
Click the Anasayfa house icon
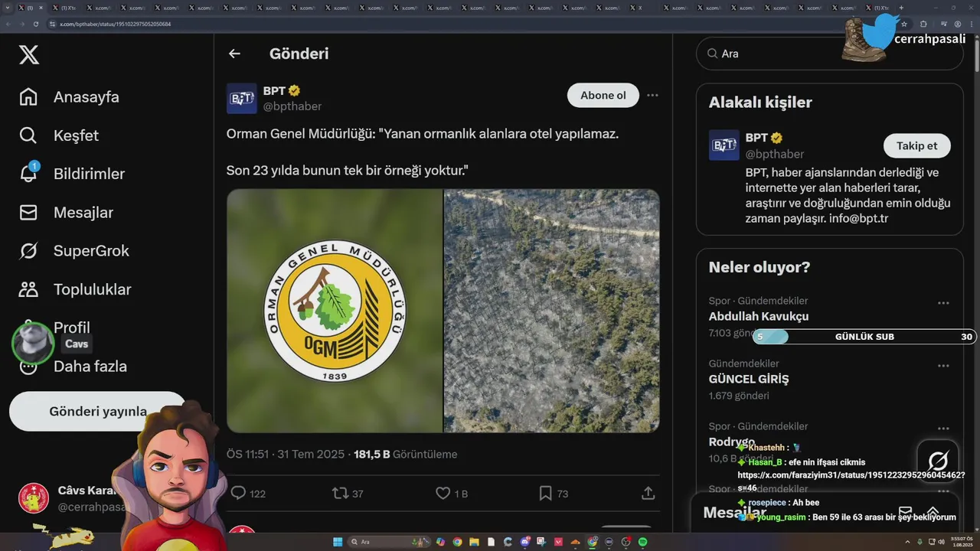click(x=28, y=97)
